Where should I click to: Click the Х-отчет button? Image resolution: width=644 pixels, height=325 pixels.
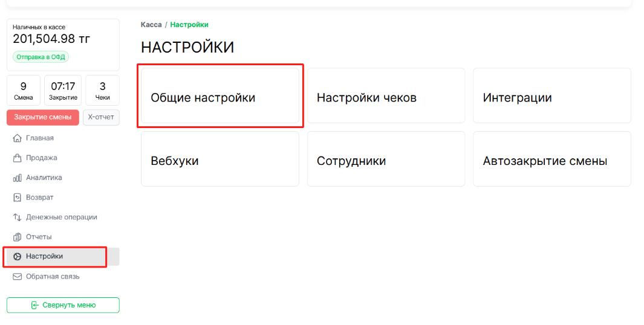[101, 117]
